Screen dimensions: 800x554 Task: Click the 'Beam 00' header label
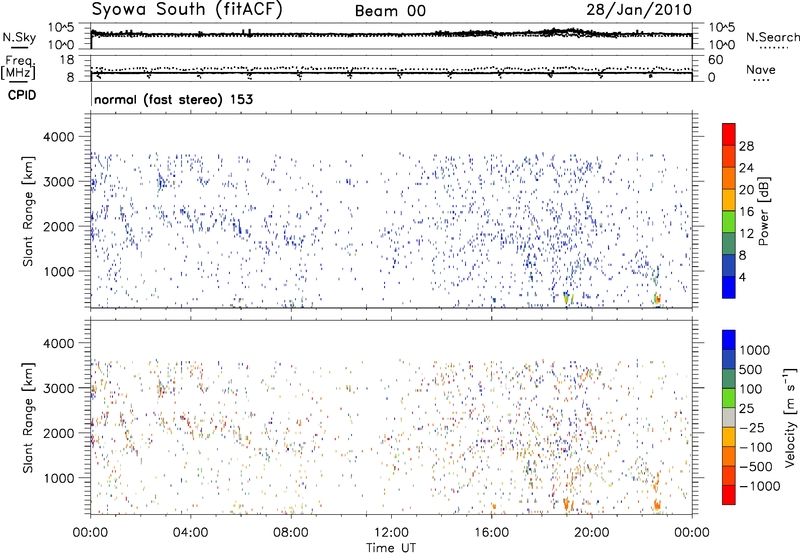pyautogui.click(x=390, y=11)
